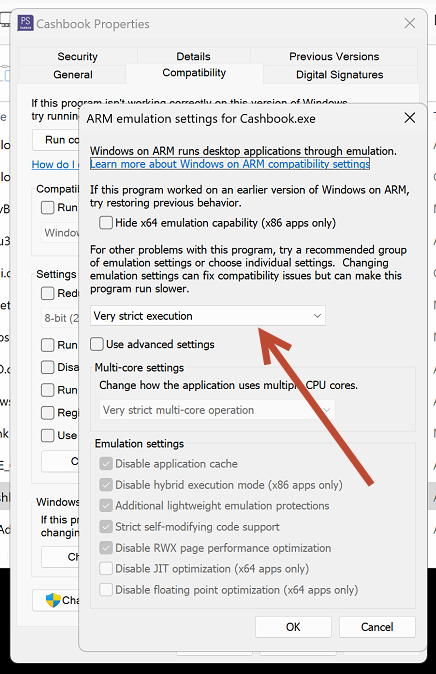This screenshot has width=436, height=674.
Task: Confirm ARM emulation settings with OK
Action: point(293,627)
